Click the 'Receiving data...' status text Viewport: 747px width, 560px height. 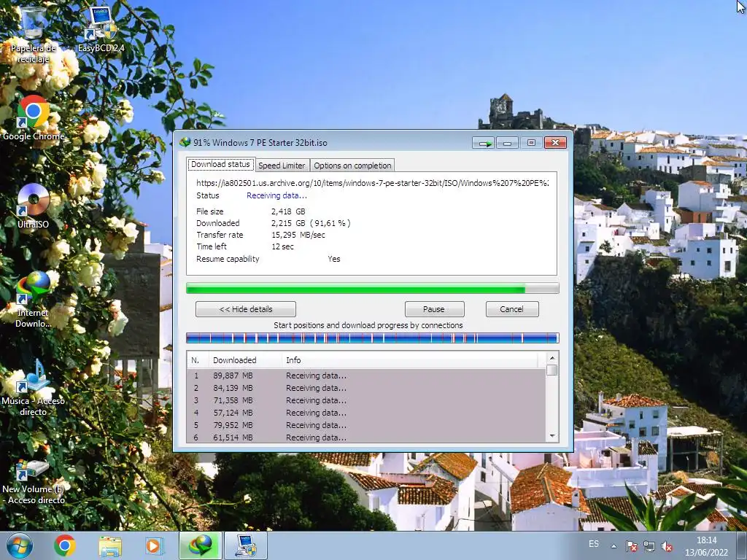(276, 195)
